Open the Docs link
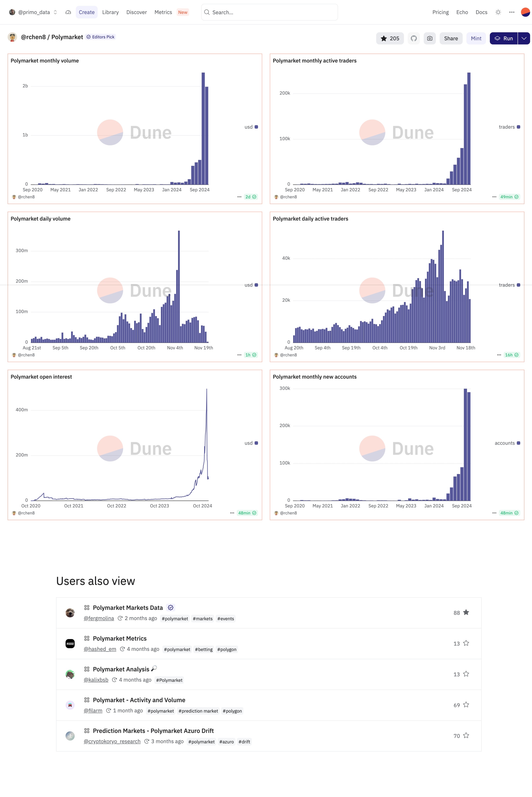The width and height of the screenshot is (532, 797). point(481,12)
